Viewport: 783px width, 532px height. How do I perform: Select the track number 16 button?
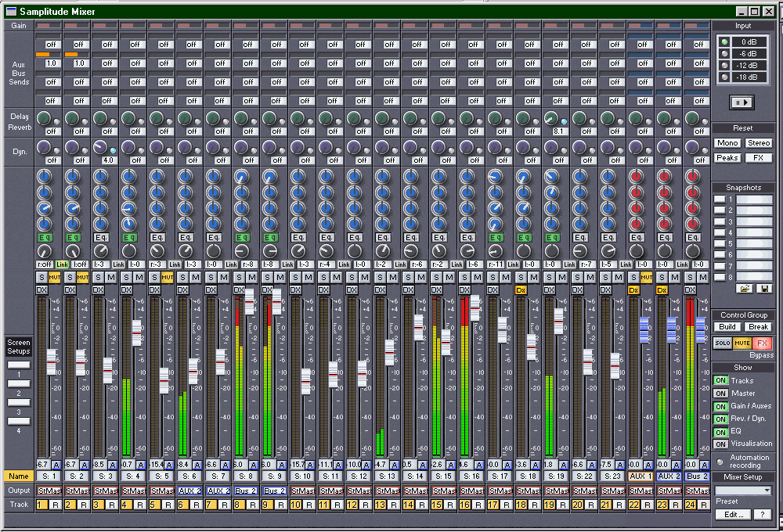[464, 505]
